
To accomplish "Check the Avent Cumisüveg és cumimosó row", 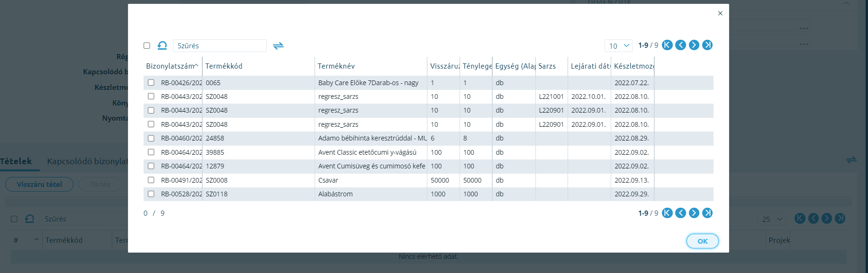I will coord(151,166).
